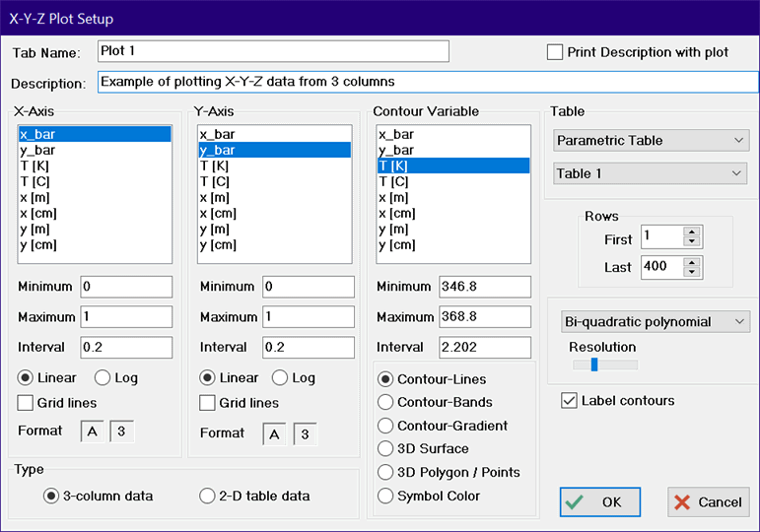The image size is (760, 532).
Task: Click the Cancel button
Action: pos(708,502)
